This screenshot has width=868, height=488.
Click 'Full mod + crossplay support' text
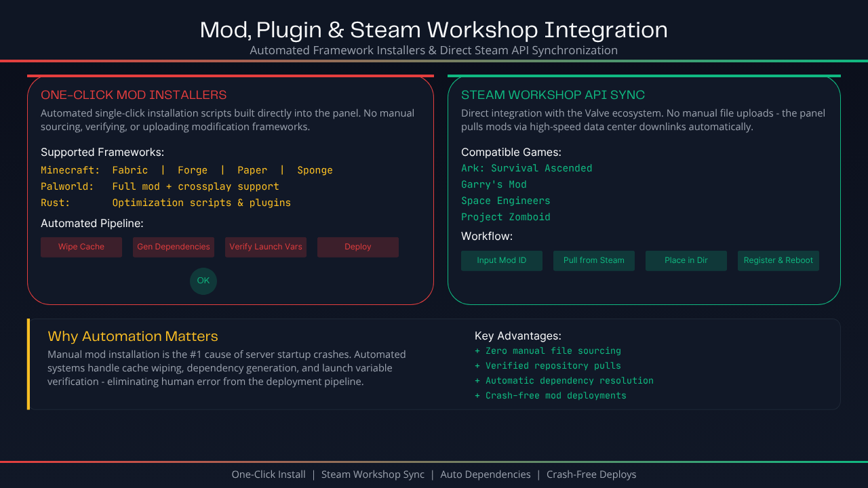coord(195,186)
